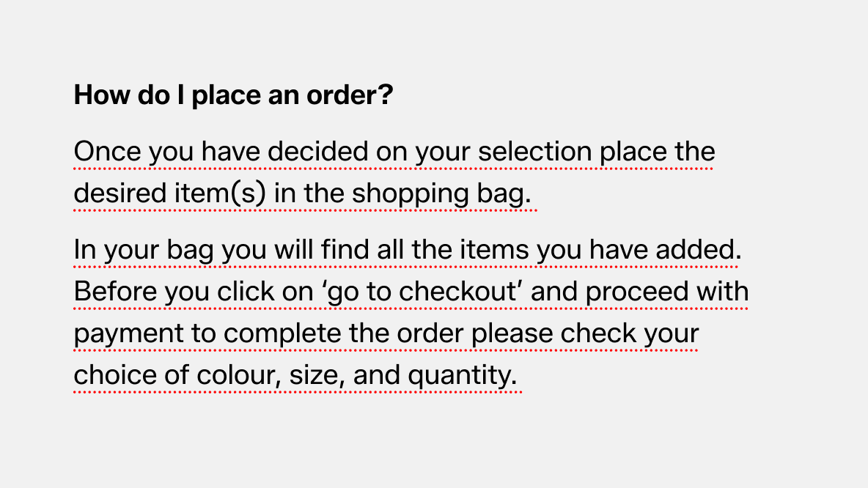Click the word 'Before' starting the sentence
The image size is (868, 488).
(115, 292)
